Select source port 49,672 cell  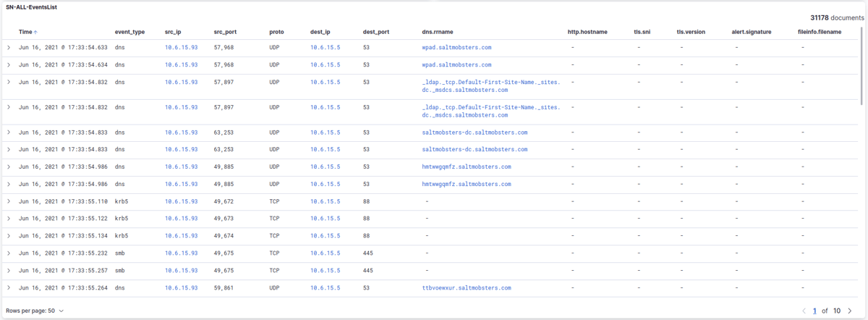224,201
